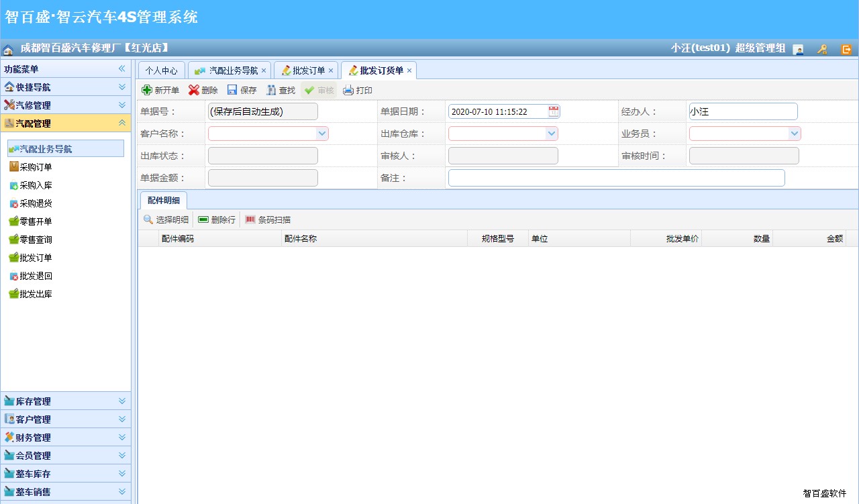Select 汽配业务导航 in the sidebar
Screen dimensions: 859x504
click(66, 148)
